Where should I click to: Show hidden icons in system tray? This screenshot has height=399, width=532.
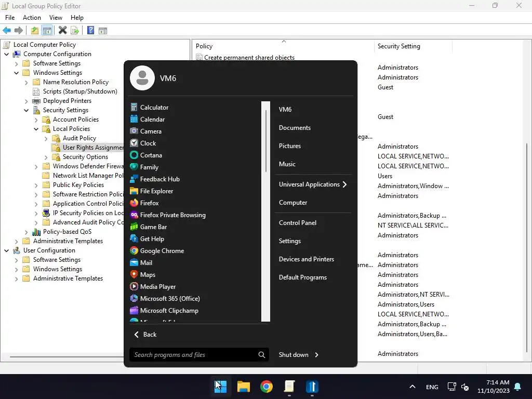(412, 387)
